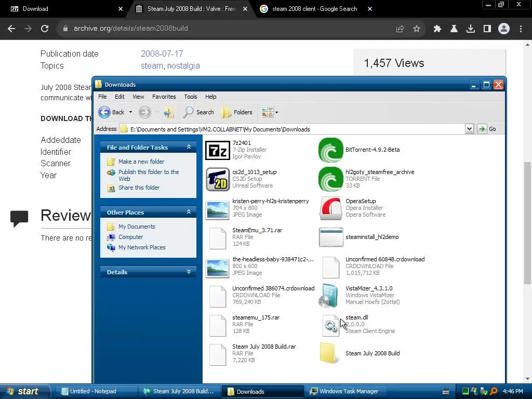Select SteamEmu_3.71.rar file icon
Image resolution: width=532 pixels, height=399 pixels.
(218, 238)
